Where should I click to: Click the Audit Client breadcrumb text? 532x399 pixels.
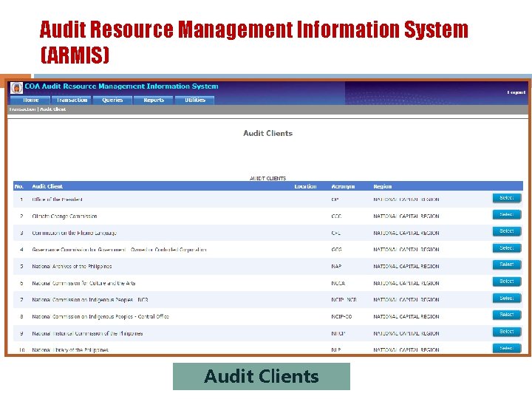[x=53, y=109]
